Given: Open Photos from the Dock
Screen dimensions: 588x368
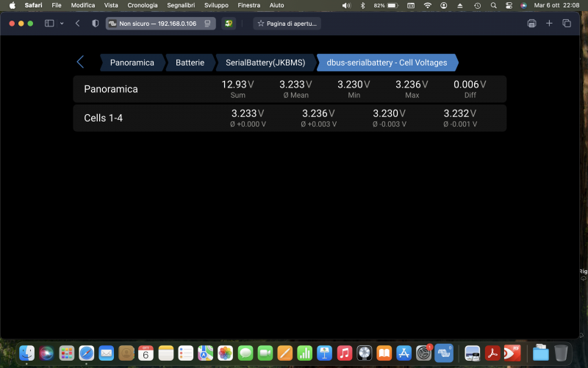Looking at the screenshot, I should tap(226, 353).
